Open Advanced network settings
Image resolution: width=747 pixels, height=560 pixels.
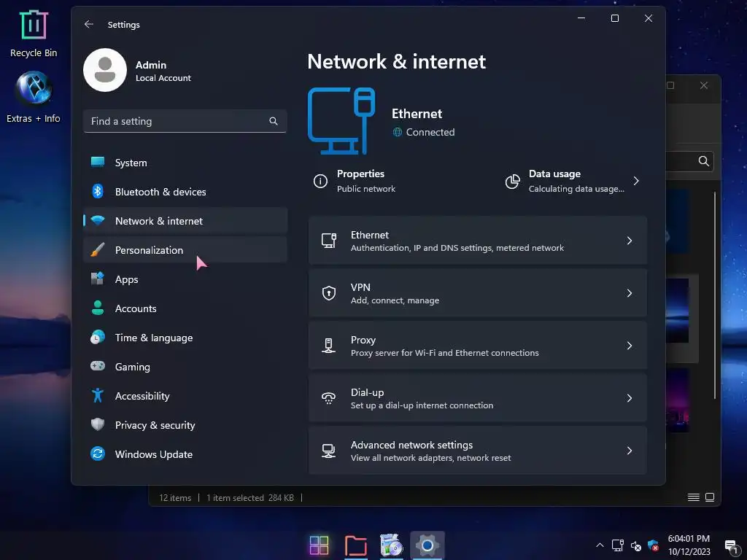pos(477,451)
